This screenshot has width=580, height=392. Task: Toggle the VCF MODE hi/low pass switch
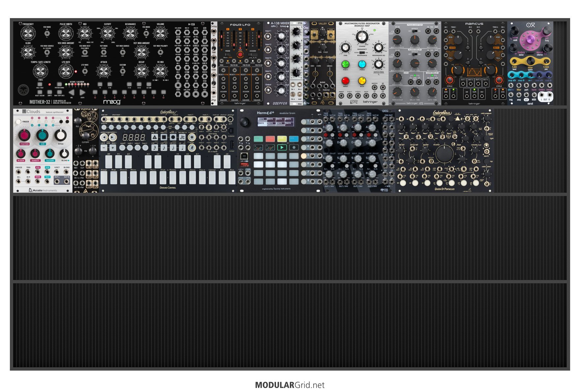coord(104,52)
